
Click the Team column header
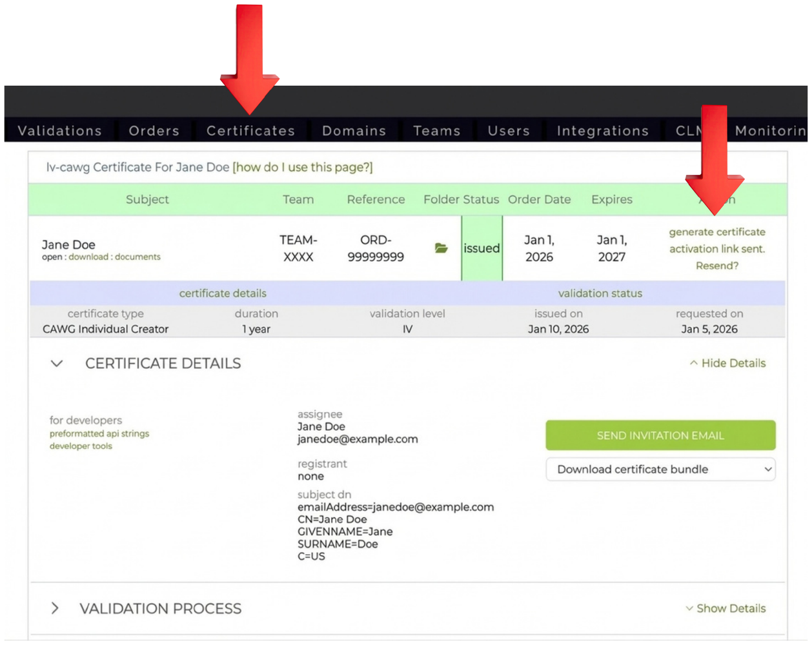pos(298,199)
